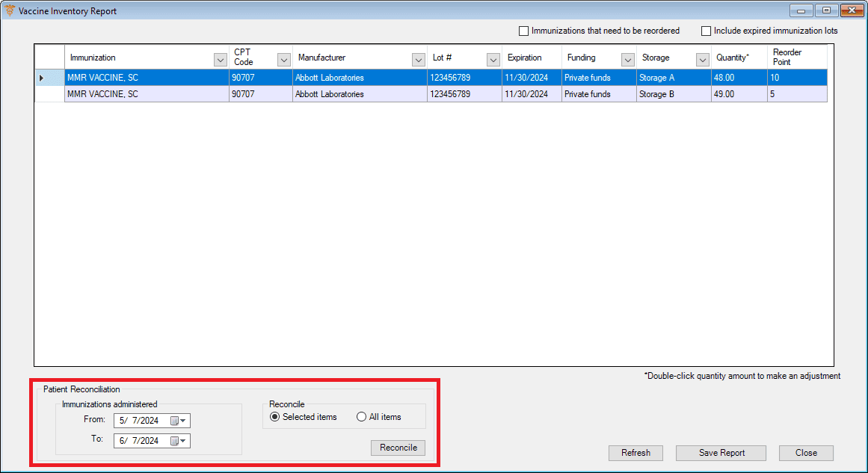The image size is (868, 473).
Task: Expand the Manufacturer column filter
Action: 419,60
